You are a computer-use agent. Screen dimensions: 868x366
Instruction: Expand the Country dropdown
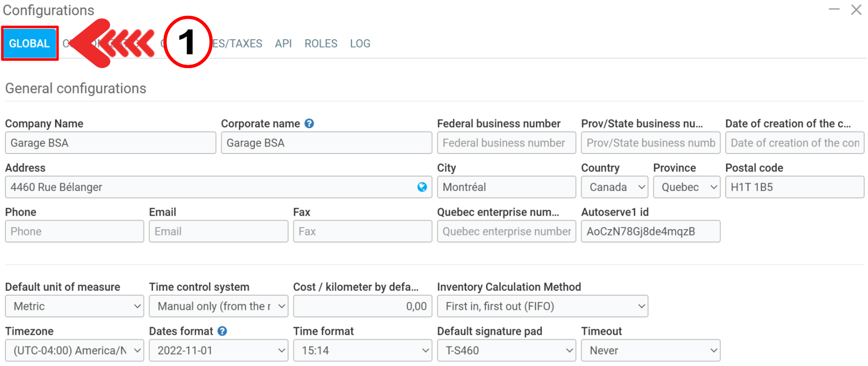click(615, 187)
